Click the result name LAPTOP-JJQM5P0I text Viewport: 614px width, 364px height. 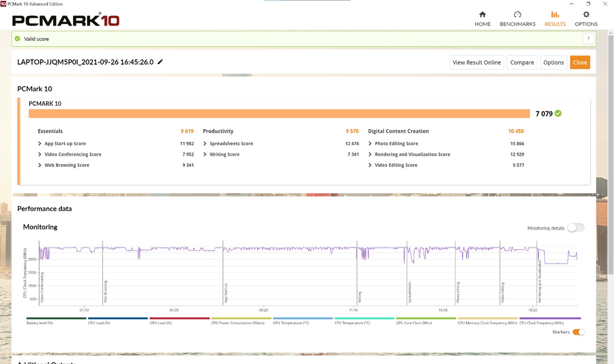pyautogui.click(x=85, y=62)
